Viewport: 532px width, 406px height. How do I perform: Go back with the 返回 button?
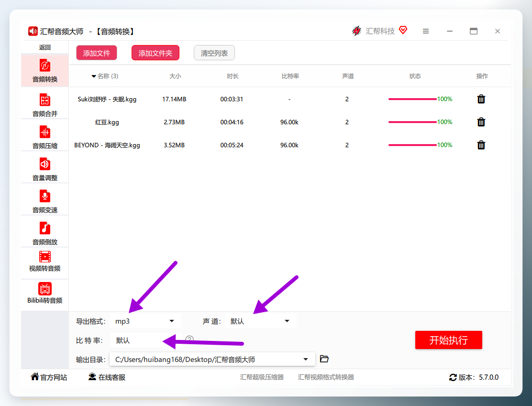(45, 47)
